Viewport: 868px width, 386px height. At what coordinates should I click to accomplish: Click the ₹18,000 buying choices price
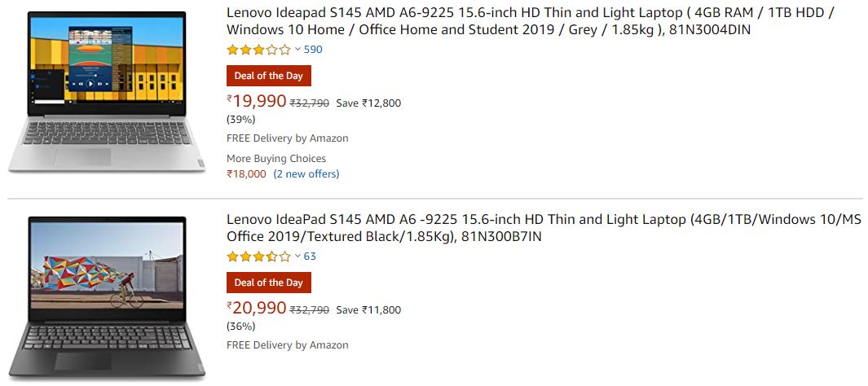(x=246, y=174)
